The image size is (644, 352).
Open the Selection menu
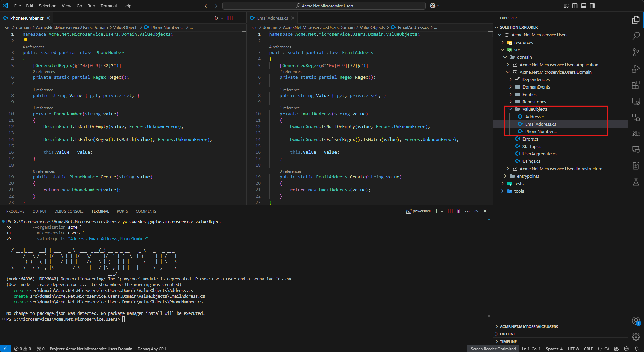[x=48, y=6]
